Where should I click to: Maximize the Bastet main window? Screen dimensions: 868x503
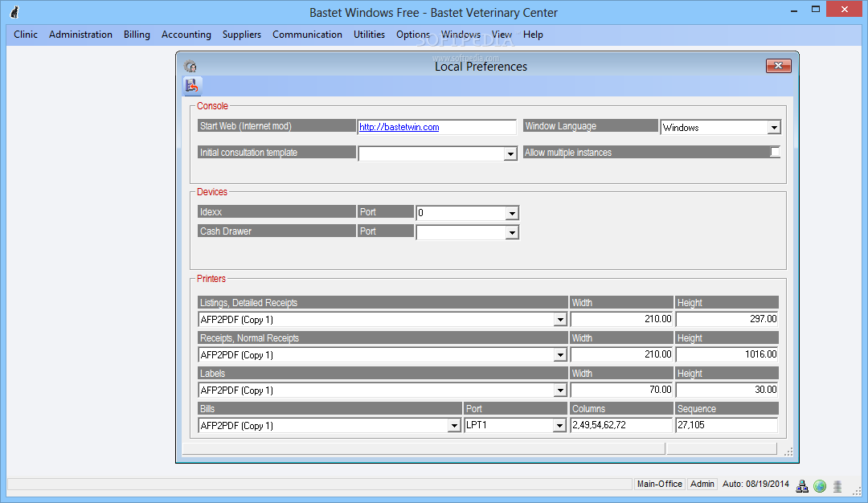(x=816, y=10)
